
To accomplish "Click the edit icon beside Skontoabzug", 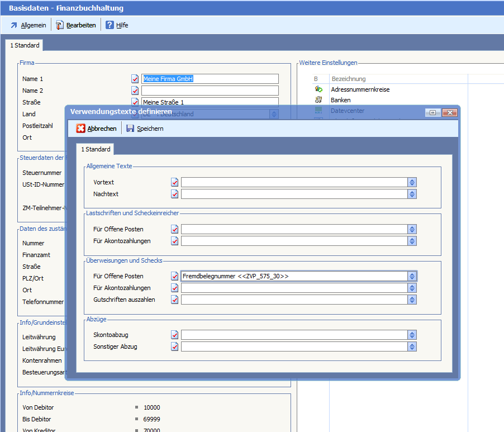I will (x=175, y=335).
